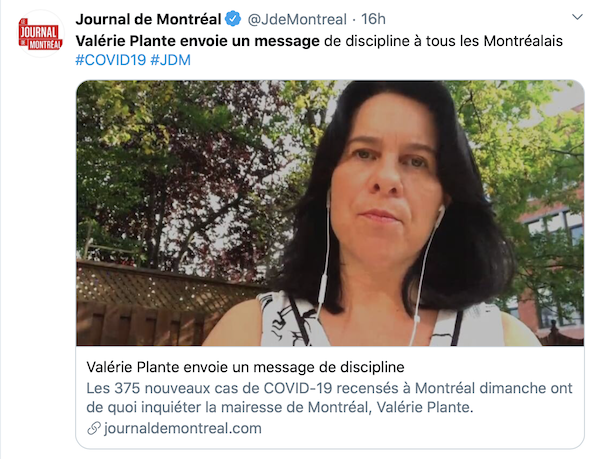The width and height of the screenshot is (600, 459).
Task: Open the Journal de Montréal profile avatar
Action: click(41, 34)
